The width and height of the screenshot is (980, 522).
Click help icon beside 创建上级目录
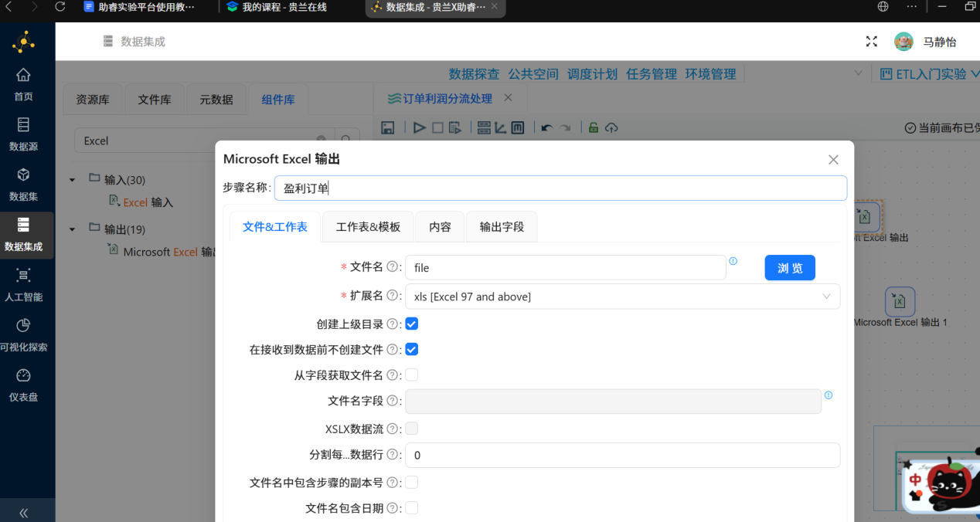point(392,324)
